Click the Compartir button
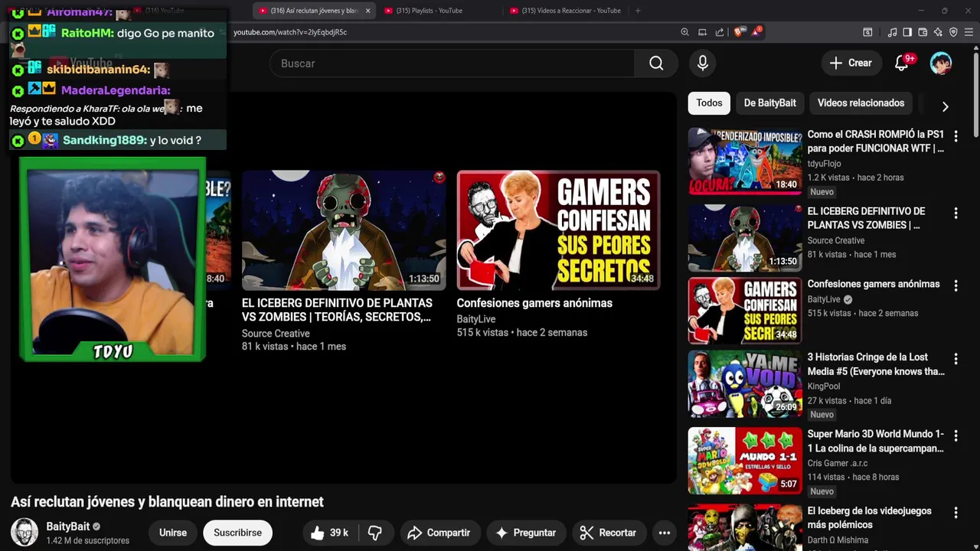The width and height of the screenshot is (980, 551). (x=439, y=533)
